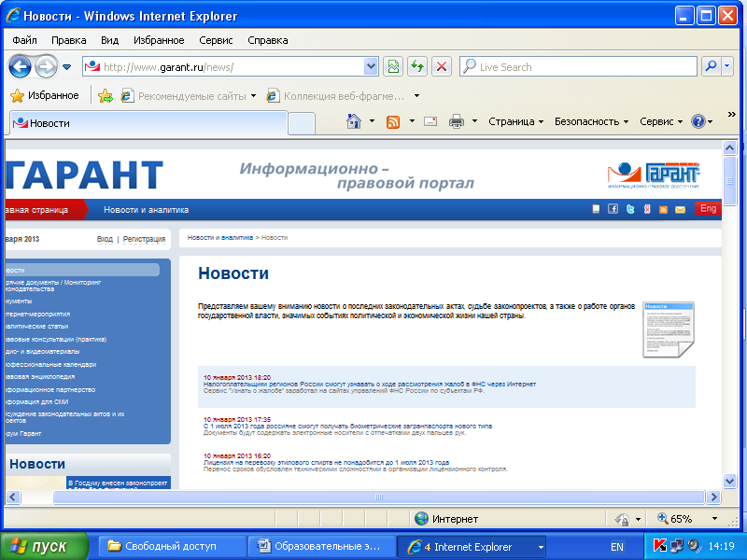Click the magnifier Search button
The width and height of the screenshot is (747, 560).
(711, 66)
